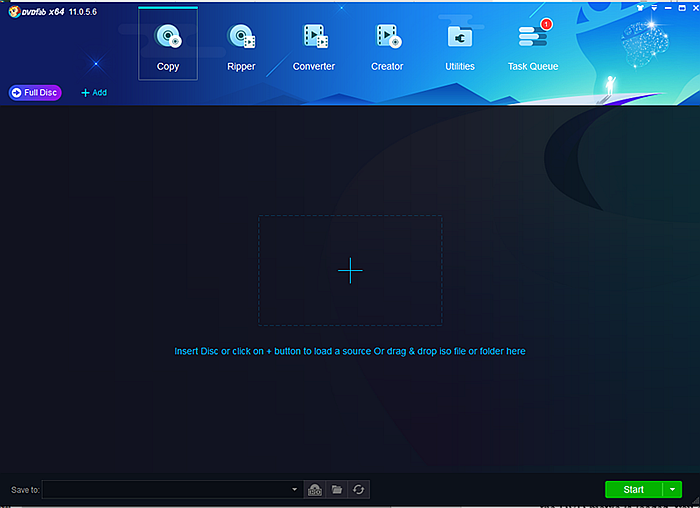
Task: Minimize the DVDFab window
Action: click(668, 8)
